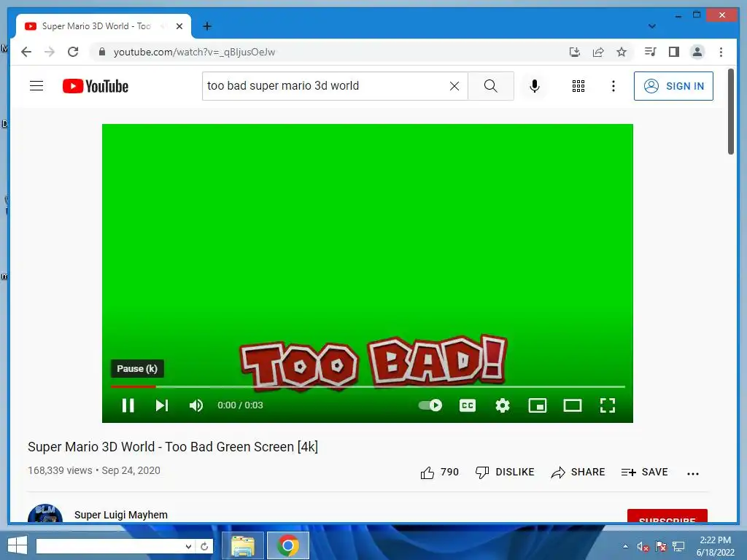Show hidden tray icons
Viewport: 747px width, 560px height.
coord(625,546)
